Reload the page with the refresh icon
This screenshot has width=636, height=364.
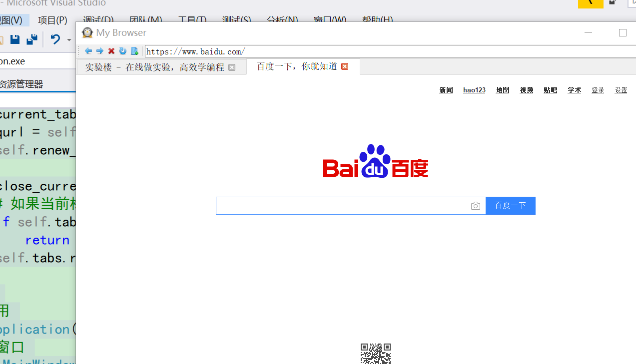tap(123, 51)
